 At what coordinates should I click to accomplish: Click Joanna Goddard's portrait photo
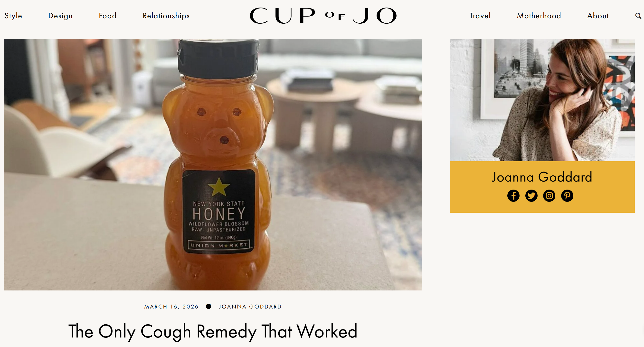tap(542, 100)
